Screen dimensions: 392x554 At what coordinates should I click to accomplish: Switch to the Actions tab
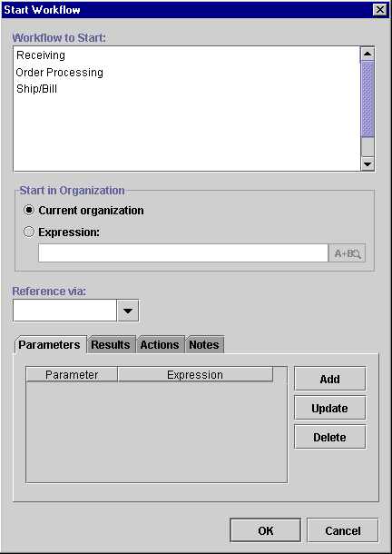point(160,344)
